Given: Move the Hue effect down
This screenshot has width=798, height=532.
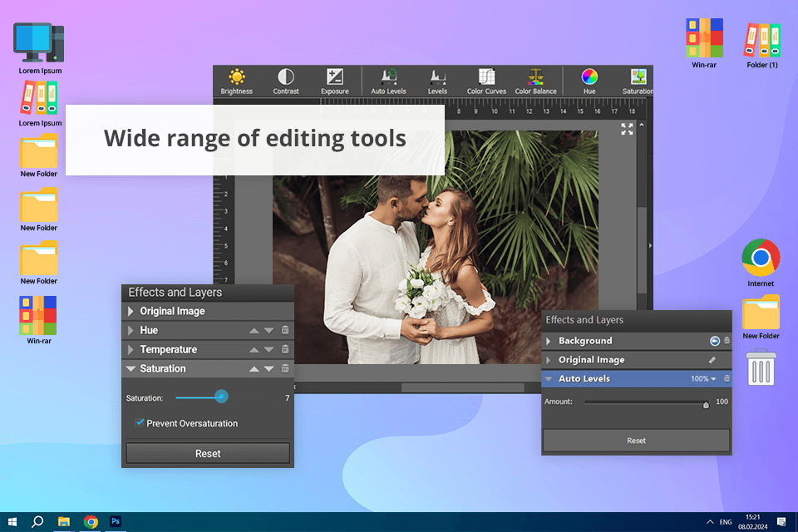Looking at the screenshot, I should pos(268,330).
